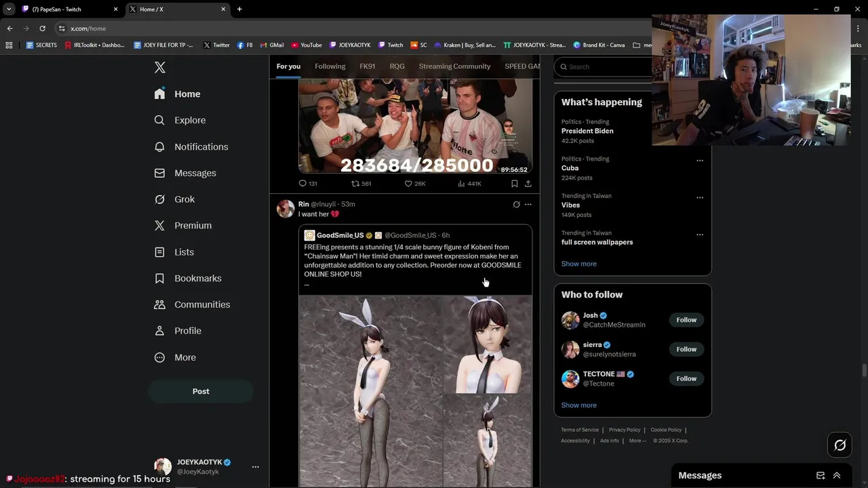The width and height of the screenshot is (868, 488).
Task: Click the Post button
Action: (x=201, y=391)
